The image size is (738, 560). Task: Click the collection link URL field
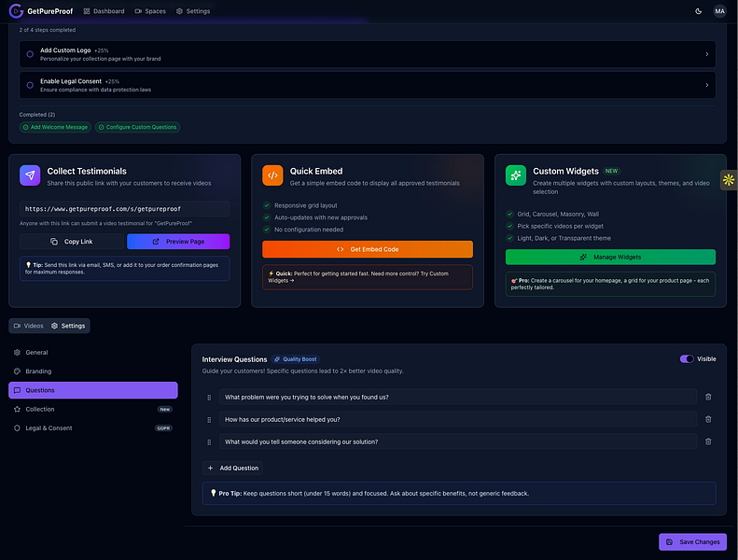[x=125, y=209]
